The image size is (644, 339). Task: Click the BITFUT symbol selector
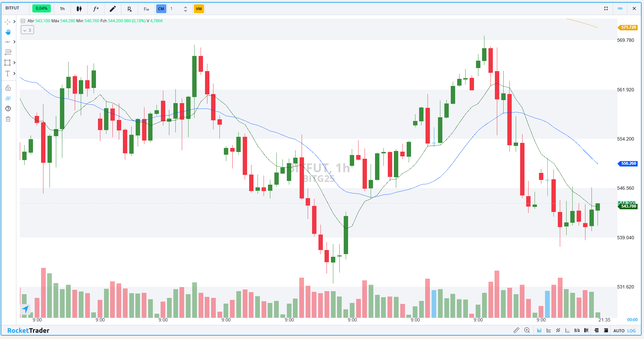click(12, 8)
